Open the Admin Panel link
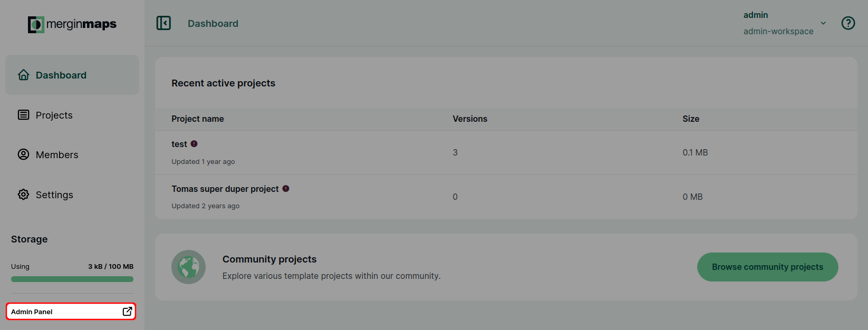This screenshot has height=330, width=868. pos(71,312)
